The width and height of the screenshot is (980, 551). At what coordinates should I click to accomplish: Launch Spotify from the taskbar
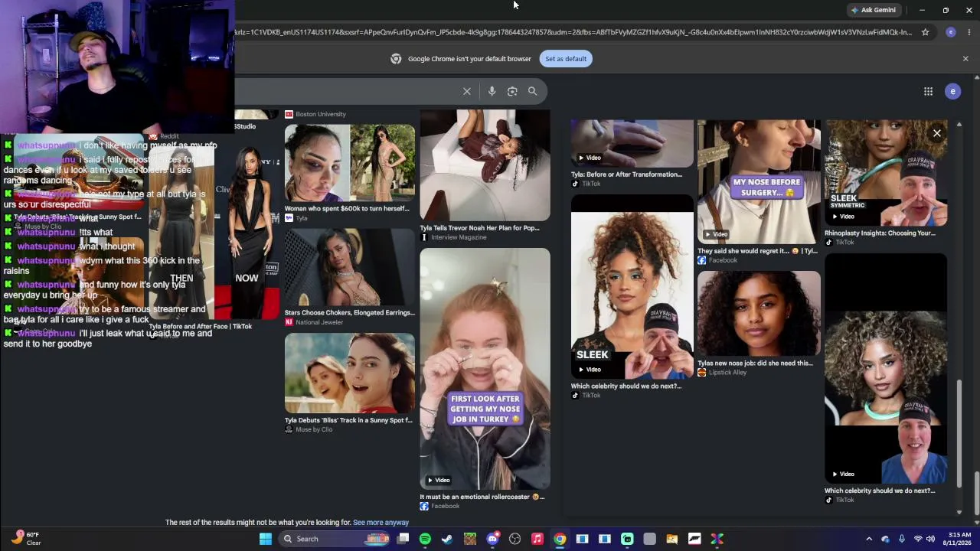425,539
